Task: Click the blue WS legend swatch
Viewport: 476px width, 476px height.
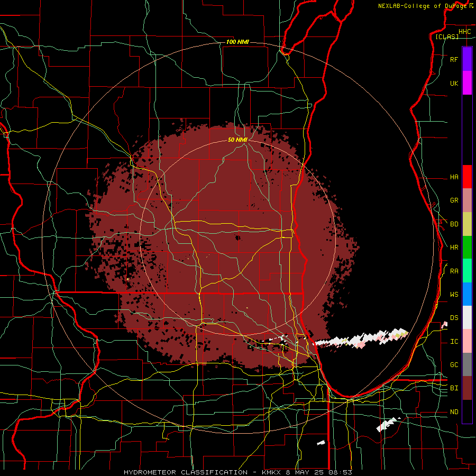Action: tap(467, 294)
